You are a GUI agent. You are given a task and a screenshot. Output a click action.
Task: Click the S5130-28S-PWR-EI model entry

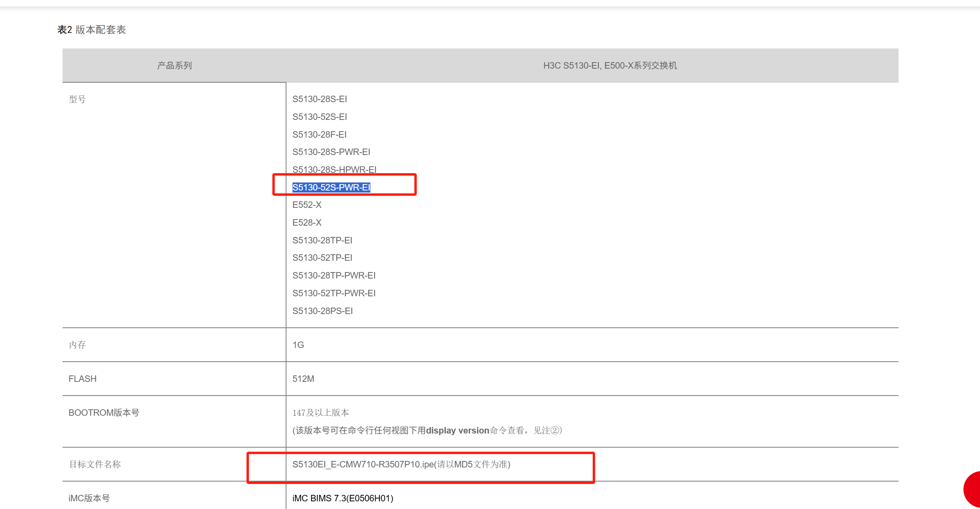pyautogui.click(x=331, y=152)
